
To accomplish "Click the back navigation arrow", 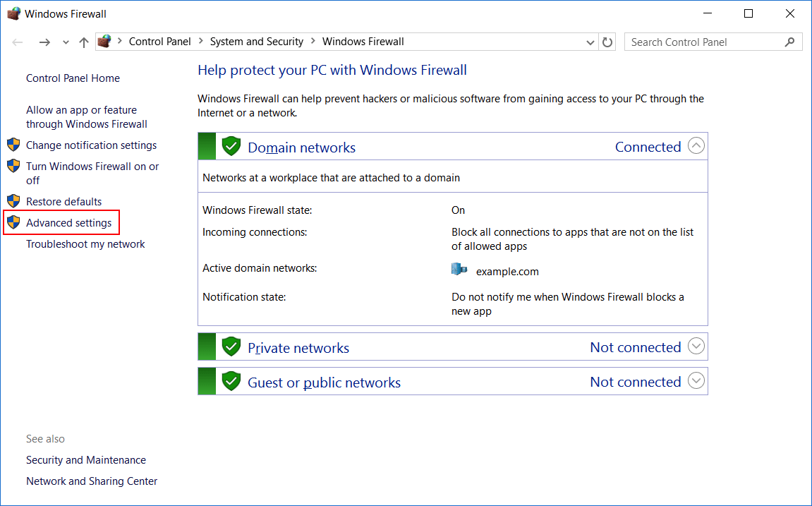I will point(18,42).
